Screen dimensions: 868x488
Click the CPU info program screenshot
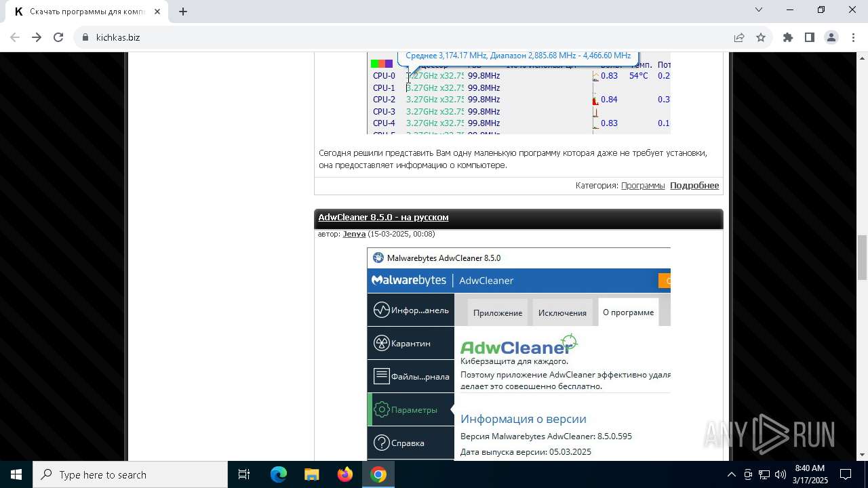tap(519, 93)
